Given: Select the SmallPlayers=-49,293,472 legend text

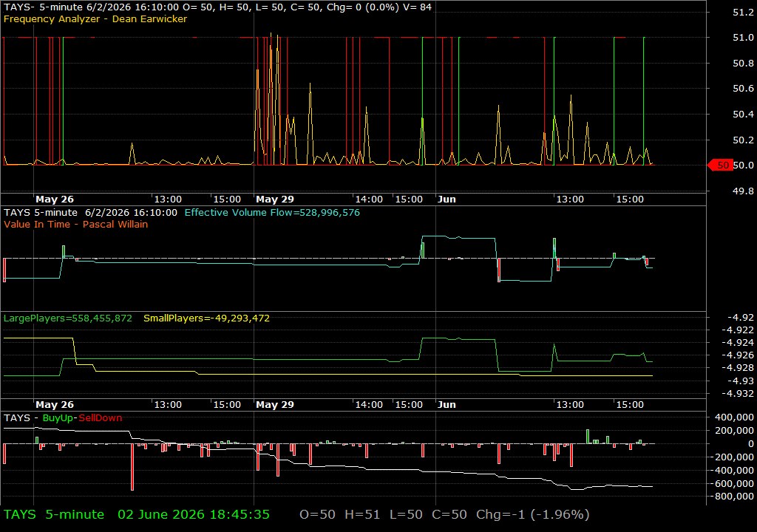Looking at the screenshot, I should 207,318.
